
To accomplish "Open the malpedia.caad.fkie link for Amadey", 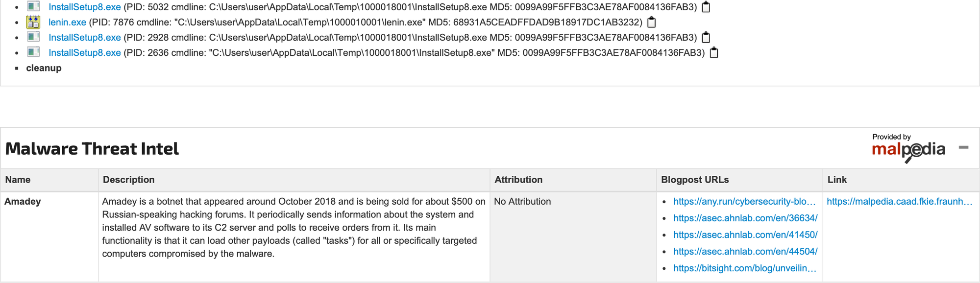I will point(899,201).
